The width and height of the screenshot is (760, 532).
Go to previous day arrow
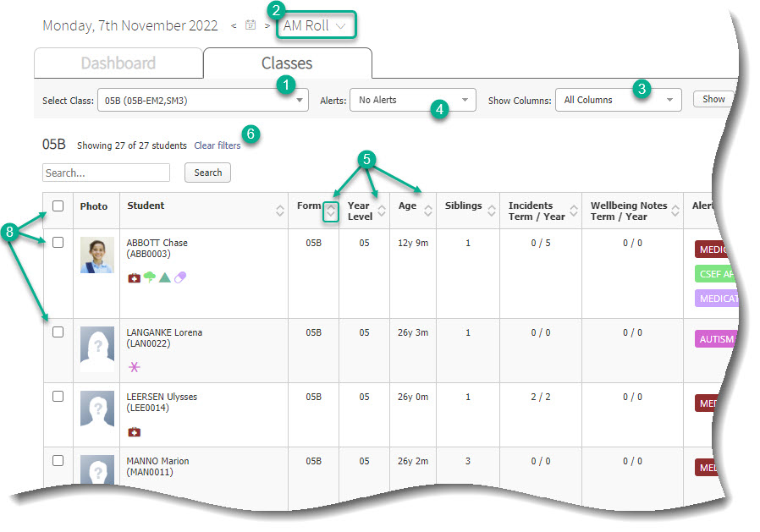click(x=234, y=25)
